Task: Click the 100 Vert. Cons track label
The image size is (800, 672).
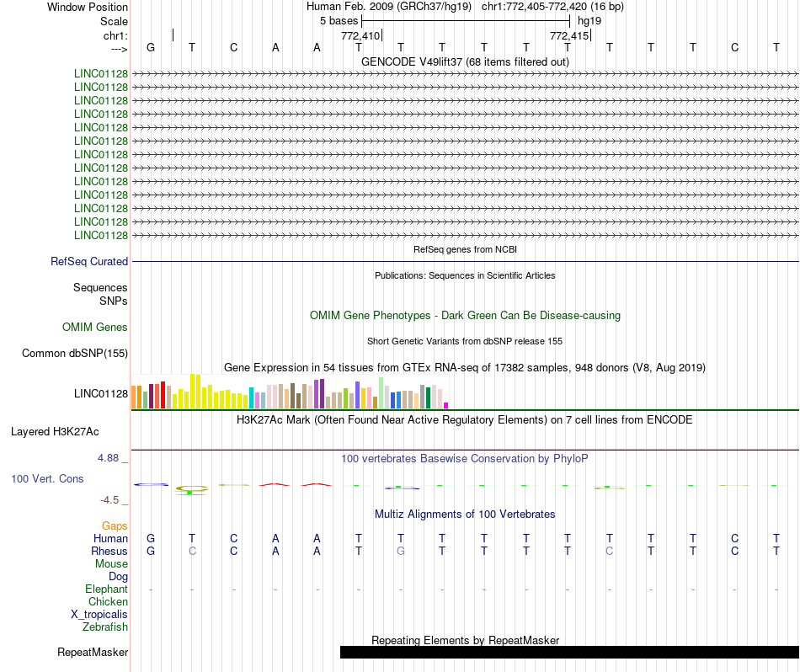Action: 47,478
